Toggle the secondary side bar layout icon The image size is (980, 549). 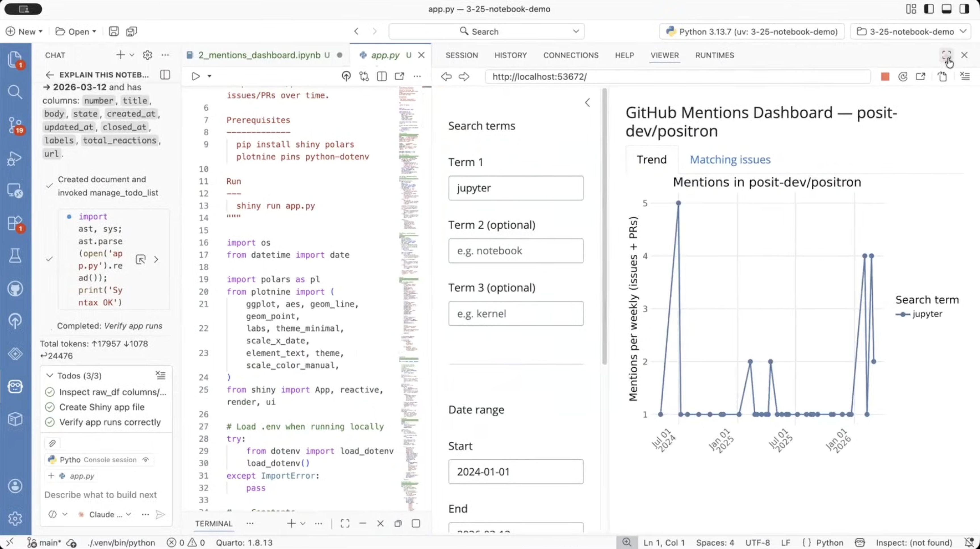(964, 9)
